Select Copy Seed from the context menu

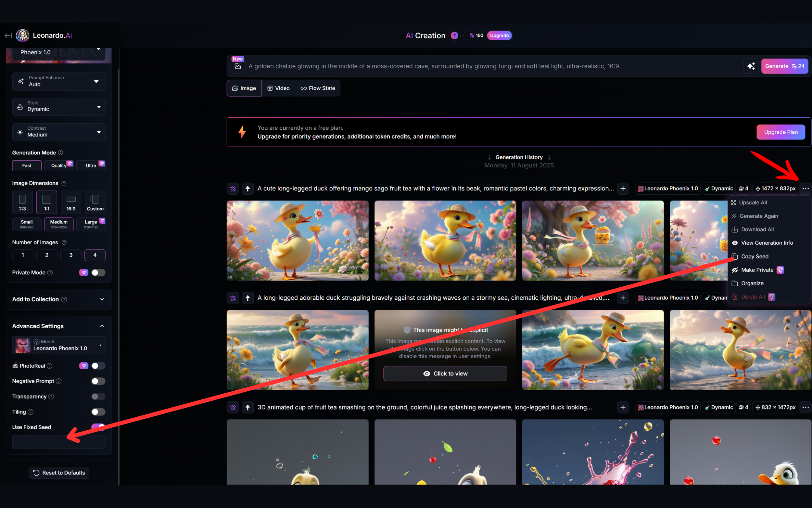[x=754, y=256]
